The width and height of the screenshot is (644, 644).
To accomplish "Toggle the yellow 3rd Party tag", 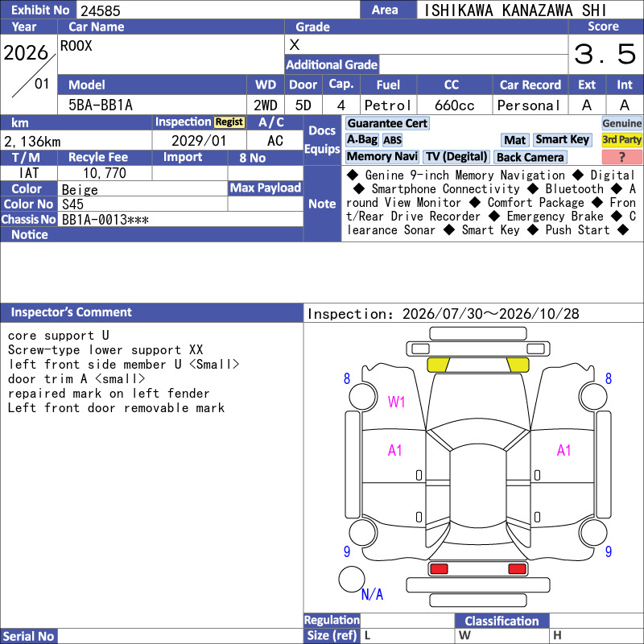I will (621, 139).
